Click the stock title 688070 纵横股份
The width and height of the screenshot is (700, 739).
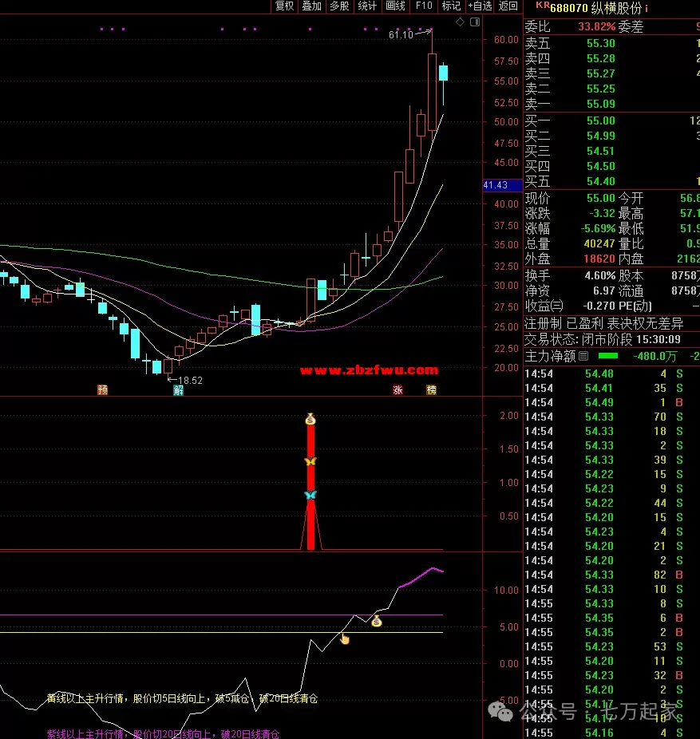(x=595, y=9)
